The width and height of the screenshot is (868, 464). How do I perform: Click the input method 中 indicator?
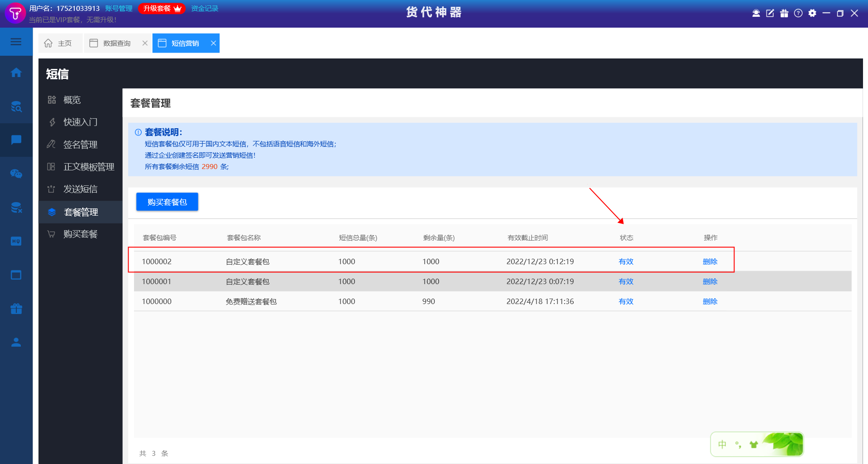(x=722, y=445)
